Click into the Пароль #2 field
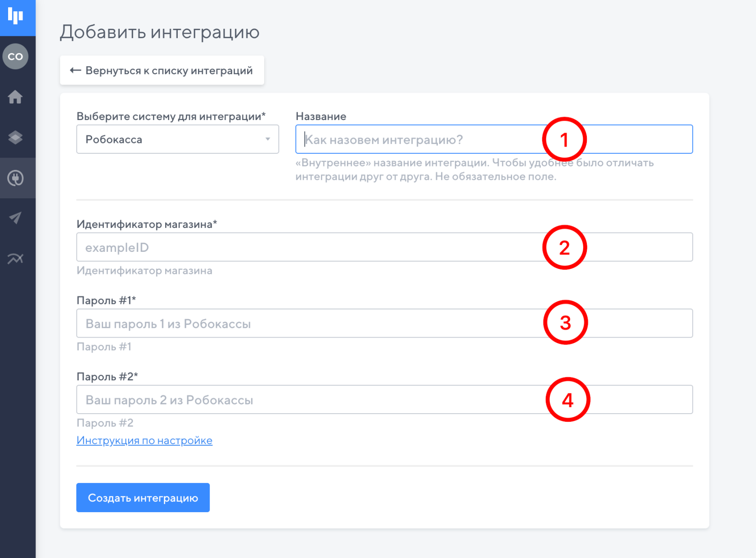 [x=306, y=400]
